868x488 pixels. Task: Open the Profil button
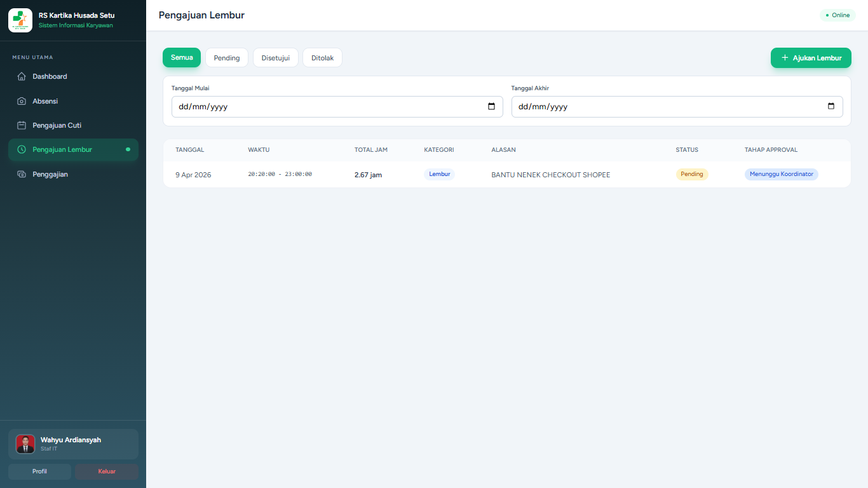point(39,471)
